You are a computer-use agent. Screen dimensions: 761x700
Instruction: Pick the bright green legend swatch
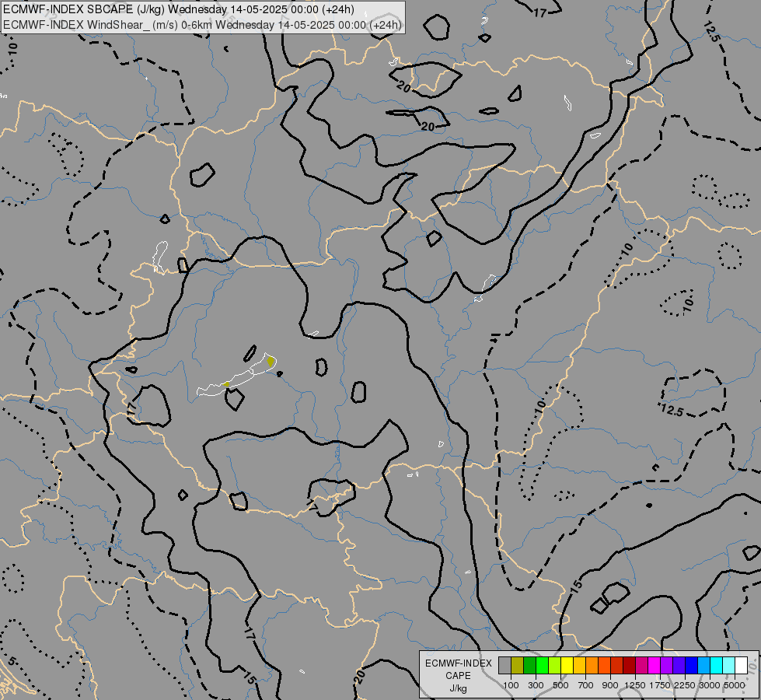pos(542,666)
